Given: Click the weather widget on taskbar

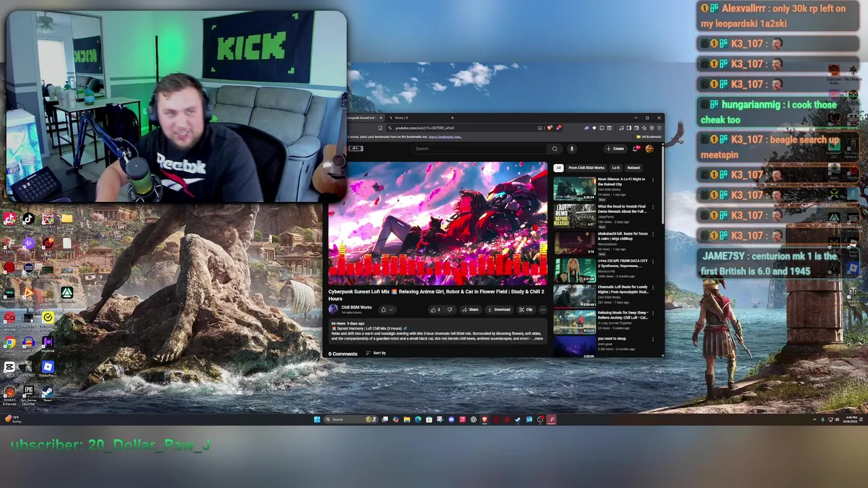Looking at the screenshot, I should (x=14, y=420).
